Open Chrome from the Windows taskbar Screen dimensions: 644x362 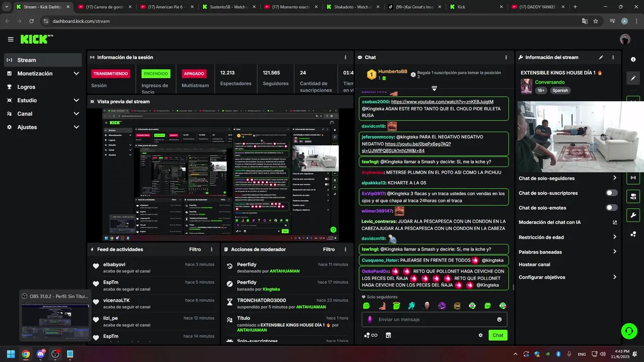(x=26, y=354)
